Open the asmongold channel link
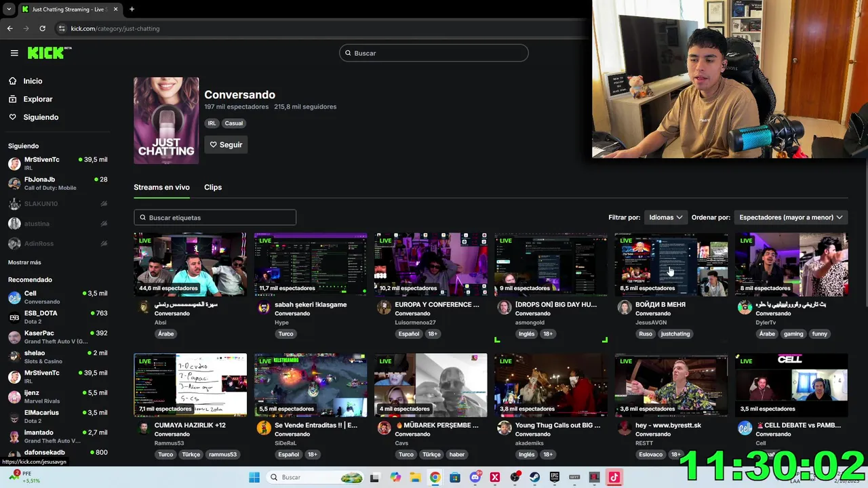The height and width of the screenshot is (488, 868). (530, 323)
